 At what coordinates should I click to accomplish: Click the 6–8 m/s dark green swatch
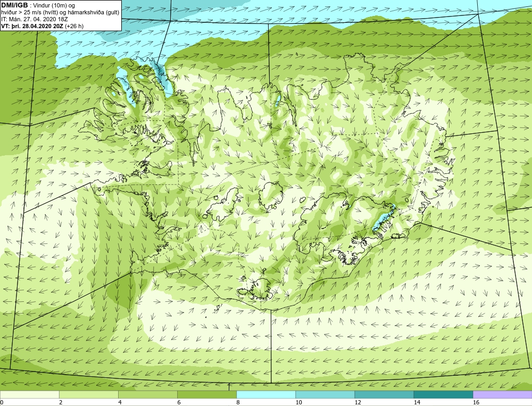[206, 394]
